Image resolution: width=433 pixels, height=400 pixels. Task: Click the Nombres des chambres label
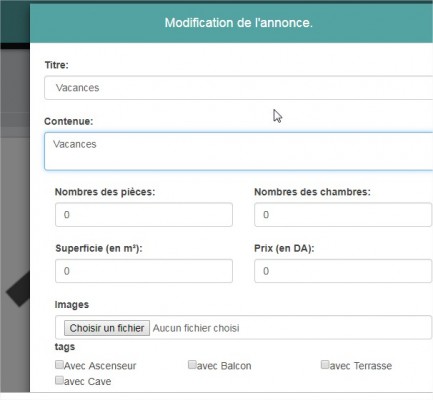tap(312, 192)
